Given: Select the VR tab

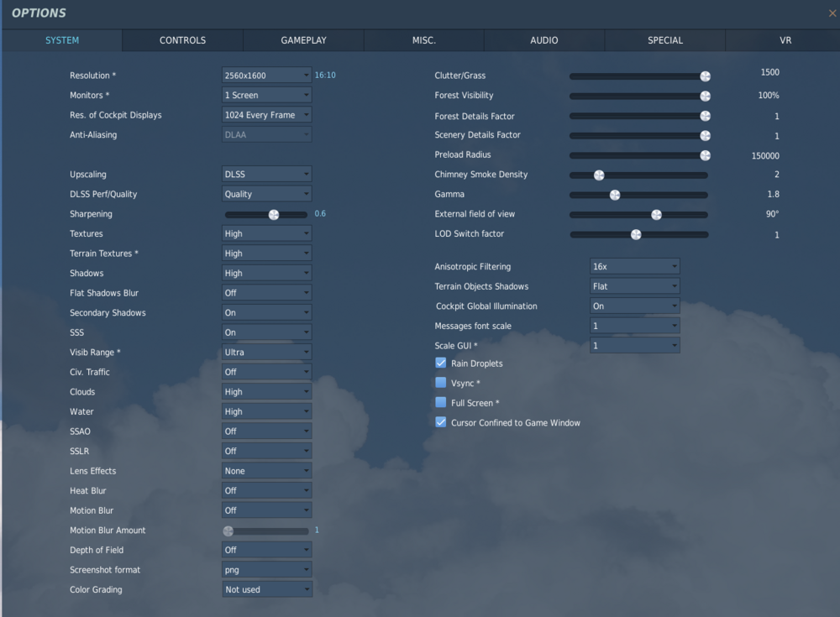Looking at the screenshot, I should click(x=785, y=39).
